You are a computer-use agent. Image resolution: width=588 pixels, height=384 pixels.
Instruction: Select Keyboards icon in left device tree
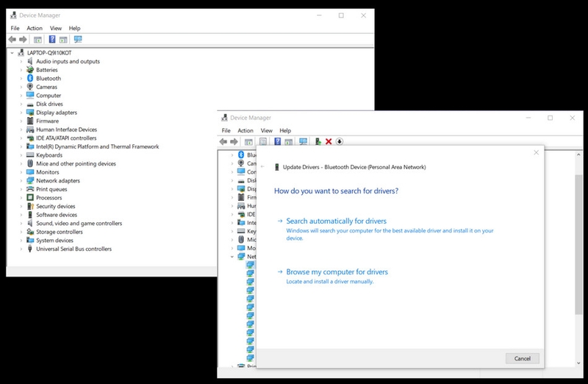click(x=30, y=155)
